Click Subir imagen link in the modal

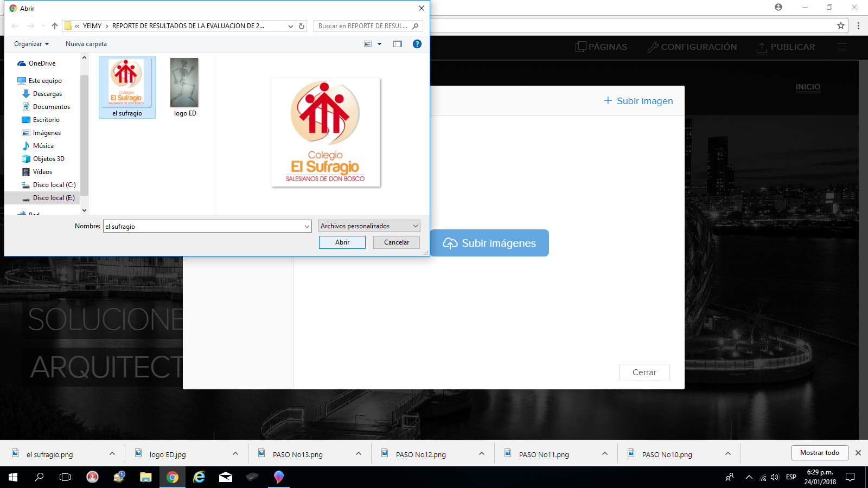(639, 101)
